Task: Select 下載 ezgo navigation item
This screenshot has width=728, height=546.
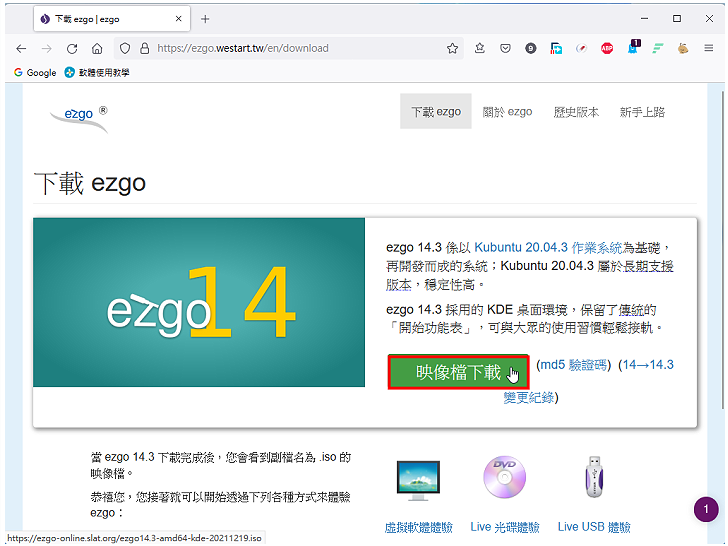Action: pos(436,111)
